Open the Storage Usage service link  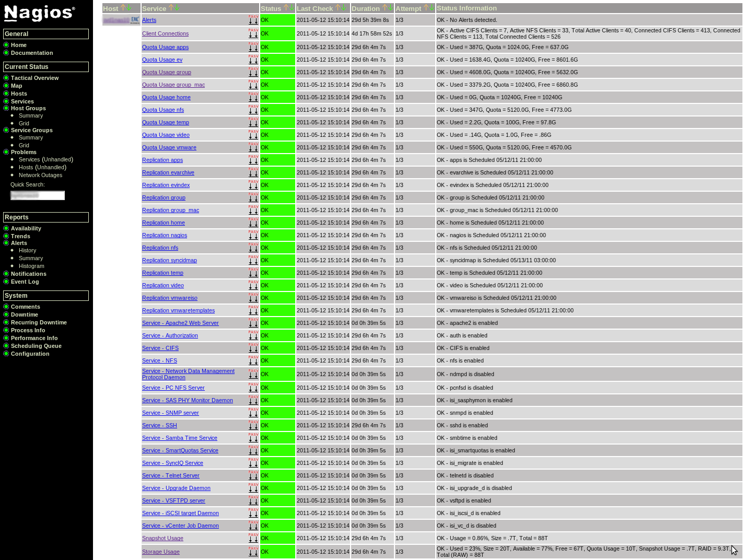point(161,552)
